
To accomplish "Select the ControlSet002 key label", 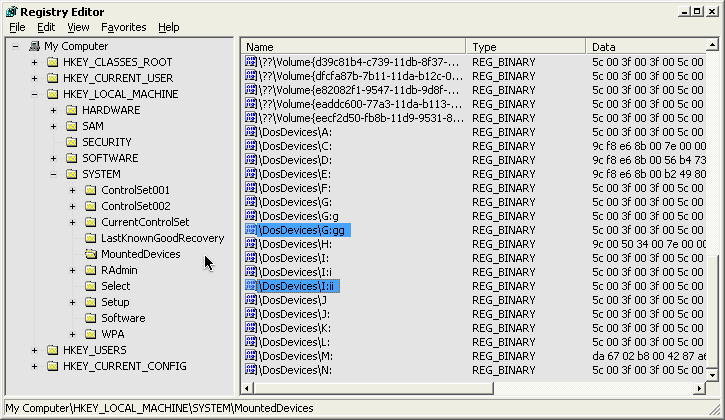I will [136, 206].
